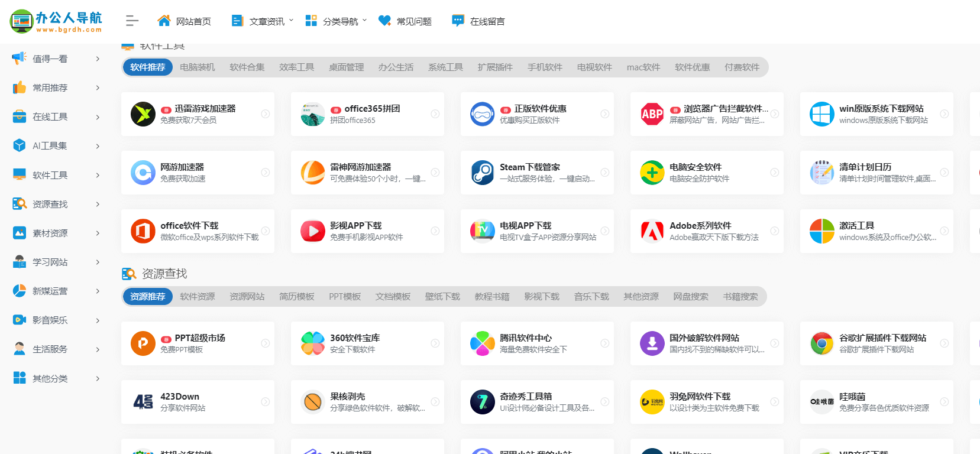This screenshot has height=454, width=980.
Task: Click the office软件下载 icon
Action: 143,231
